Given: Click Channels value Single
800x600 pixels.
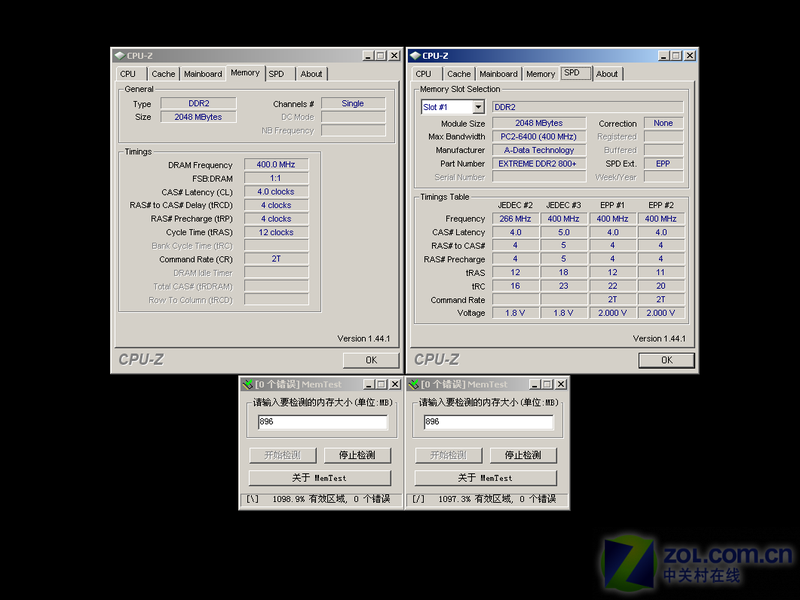Looking at the screenshot, I should pyautogui.click(x=353, y=104).
